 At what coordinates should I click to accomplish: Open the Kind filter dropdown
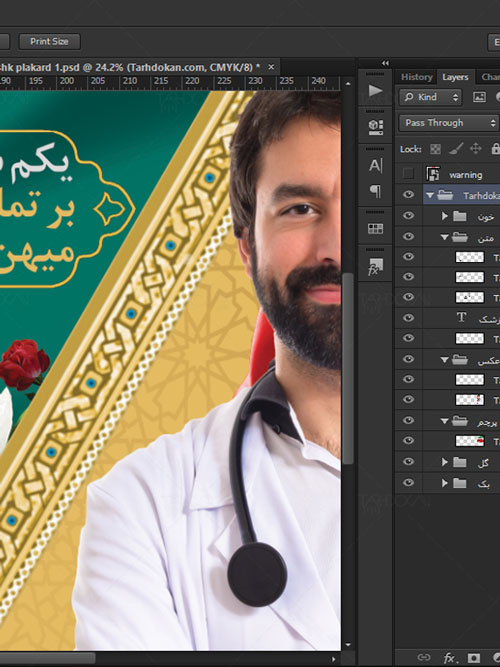[x=430, y=97]
